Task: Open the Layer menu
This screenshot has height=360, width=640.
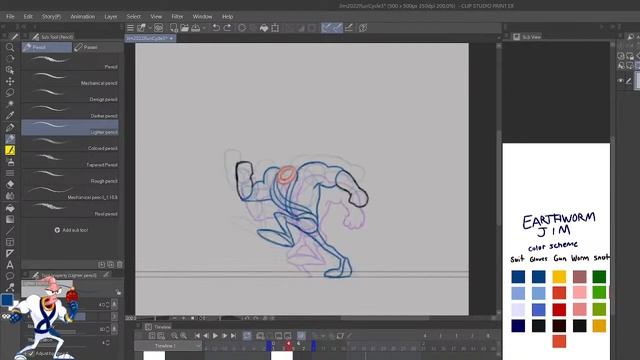Action: coord(111,17)
